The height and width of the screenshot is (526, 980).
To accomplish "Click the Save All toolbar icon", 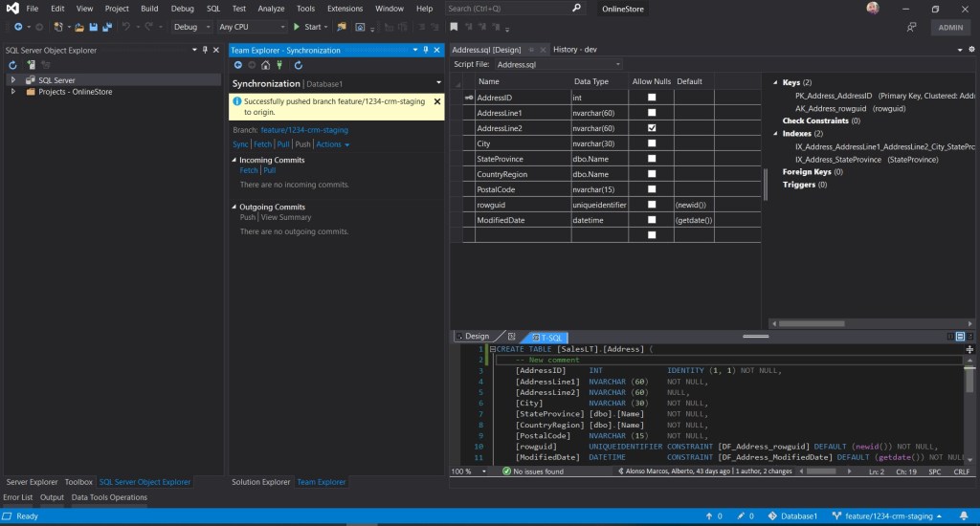I will tap(104, 27).
